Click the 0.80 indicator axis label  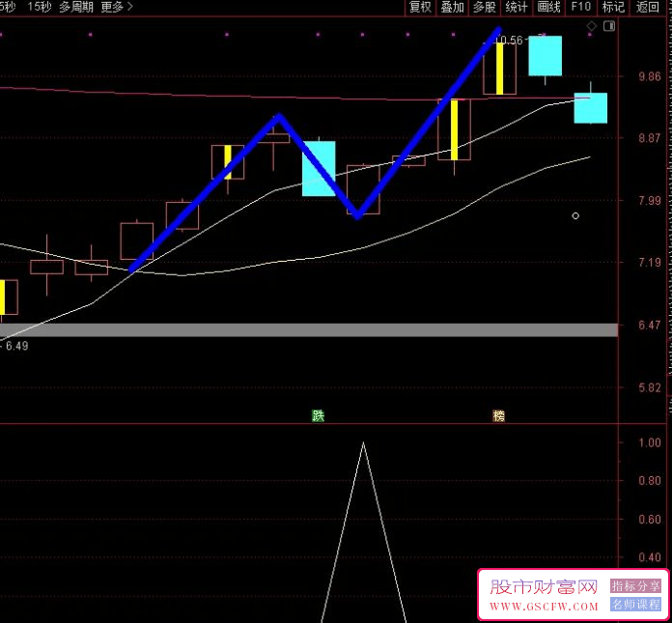[x=650, y=481]
